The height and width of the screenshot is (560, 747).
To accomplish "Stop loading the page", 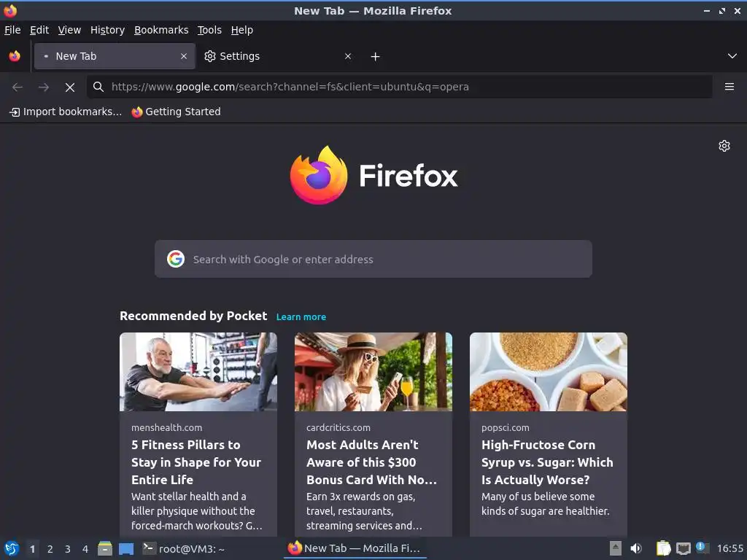I will tap(69, 87).
